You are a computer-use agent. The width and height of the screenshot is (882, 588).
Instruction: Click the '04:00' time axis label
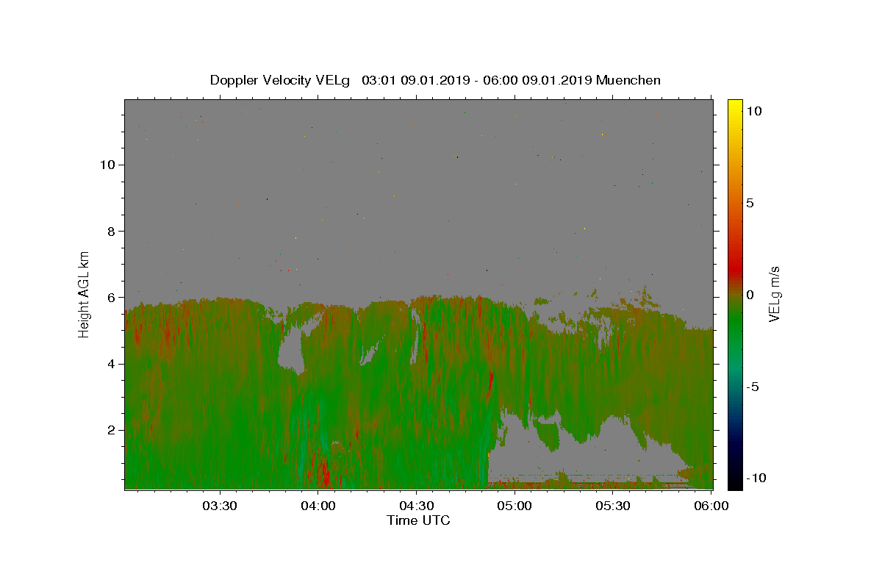point(318,506)
